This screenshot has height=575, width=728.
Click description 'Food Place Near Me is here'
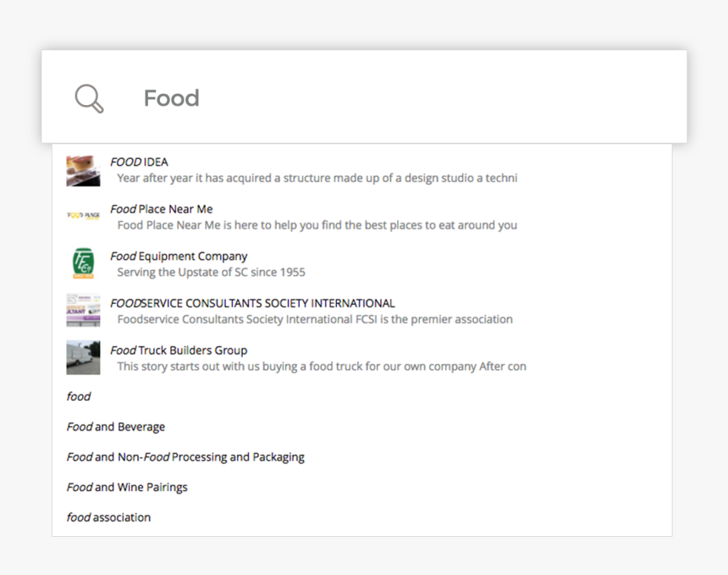(x=317, y=225)
